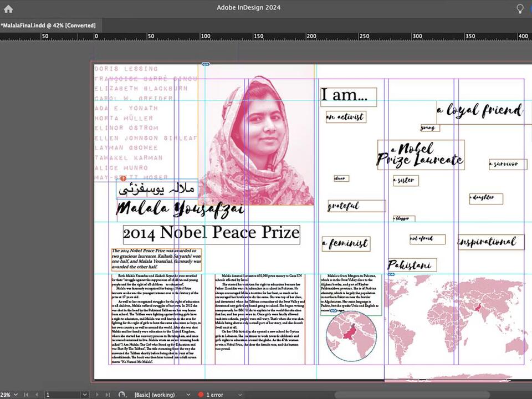Click the Creative Cloud icon top-right

tap(529, 8)
